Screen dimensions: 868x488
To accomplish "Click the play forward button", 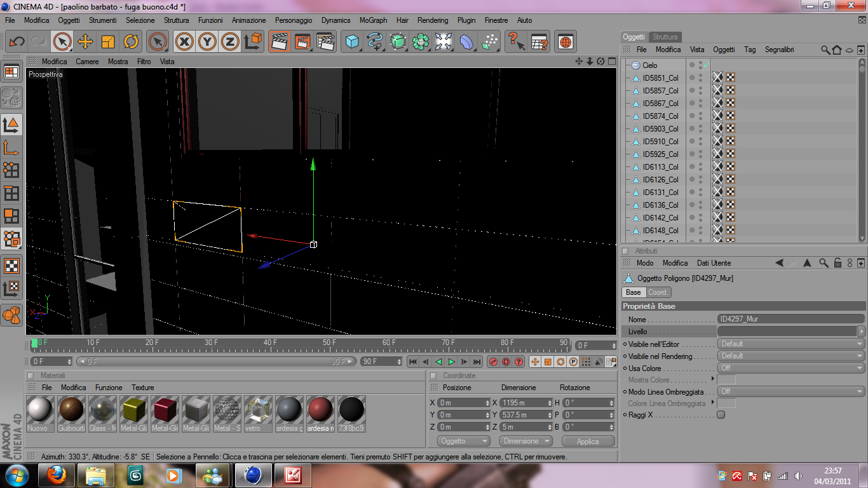I will click(x=451, y=362).
